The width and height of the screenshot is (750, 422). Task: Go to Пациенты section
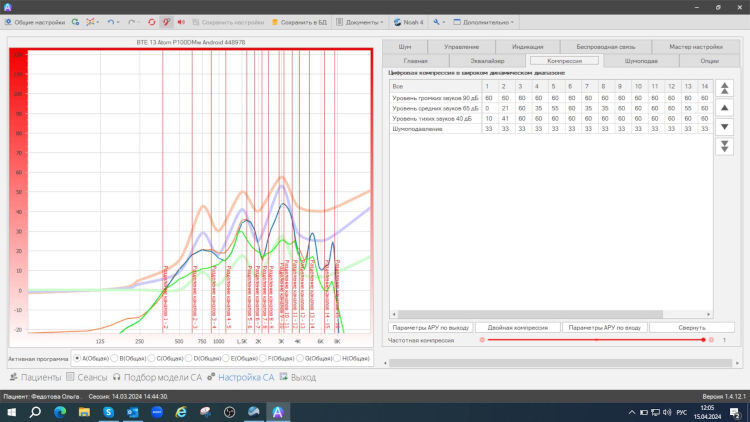35,378
